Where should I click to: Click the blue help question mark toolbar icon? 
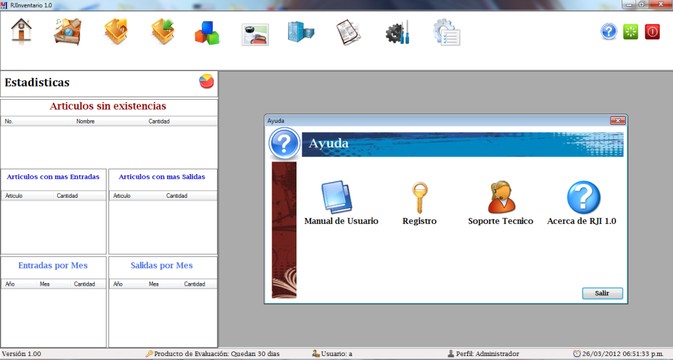[609, 32]
